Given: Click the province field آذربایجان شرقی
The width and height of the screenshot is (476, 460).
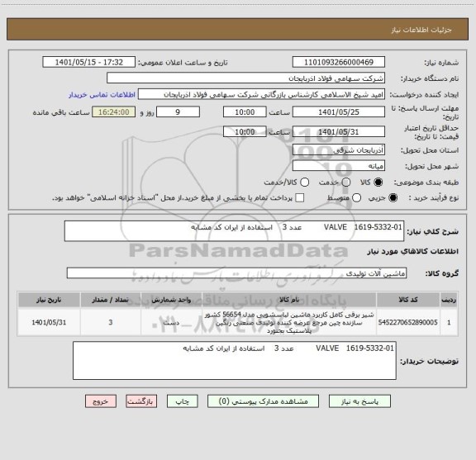Looking at the screenshot, I should point(339,150).
